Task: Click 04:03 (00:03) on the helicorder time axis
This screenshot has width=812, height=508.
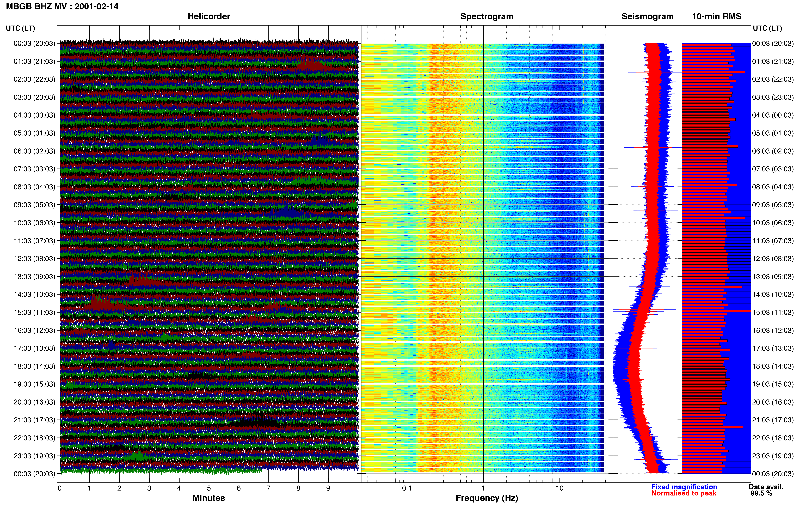Action: point(34,115)
